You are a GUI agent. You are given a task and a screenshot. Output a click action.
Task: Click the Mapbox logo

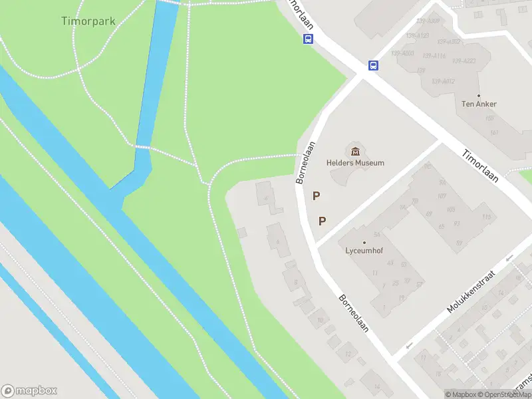coord(29,390)
